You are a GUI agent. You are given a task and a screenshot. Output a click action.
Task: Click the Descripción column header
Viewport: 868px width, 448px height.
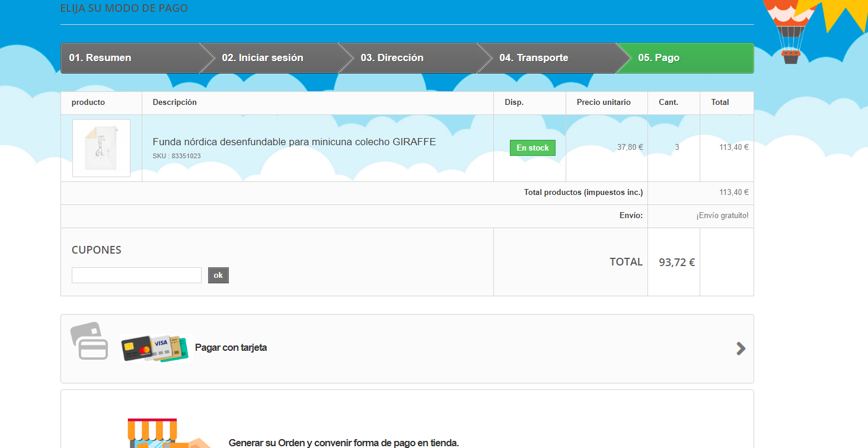pos(175,103)
